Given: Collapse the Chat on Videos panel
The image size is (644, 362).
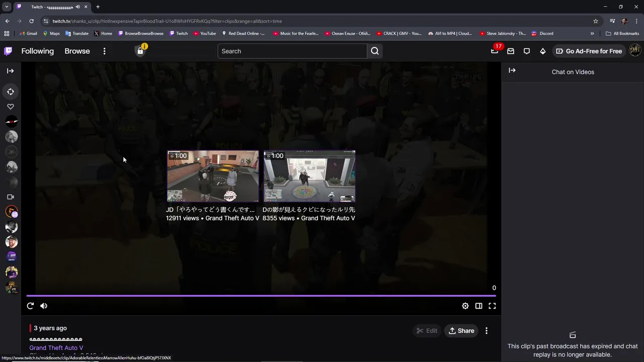Looking at the screenshot, I should point(512,70).
